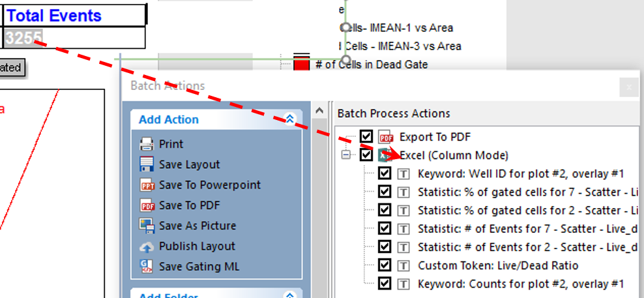Toggle checkbox for # of Events for 7
This screenshot has height=298, width=644.
385,228
